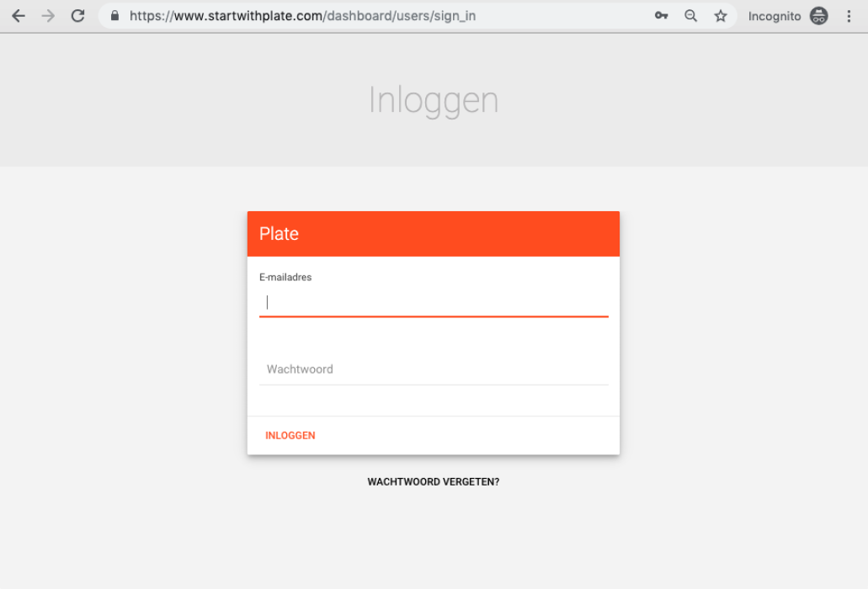Reload the sign-in page

pos(78,16)
